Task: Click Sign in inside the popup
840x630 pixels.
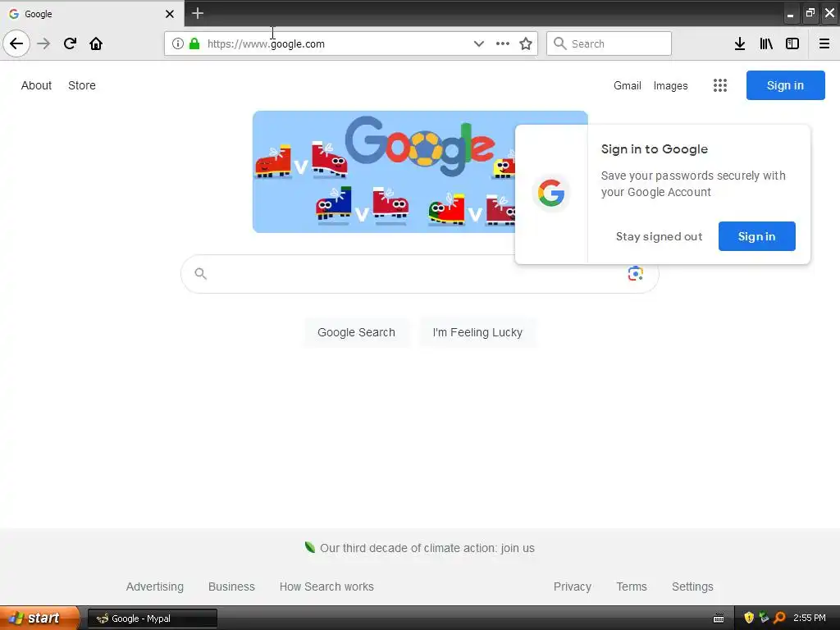Action: pyautogui.click(x=756, y=236)
